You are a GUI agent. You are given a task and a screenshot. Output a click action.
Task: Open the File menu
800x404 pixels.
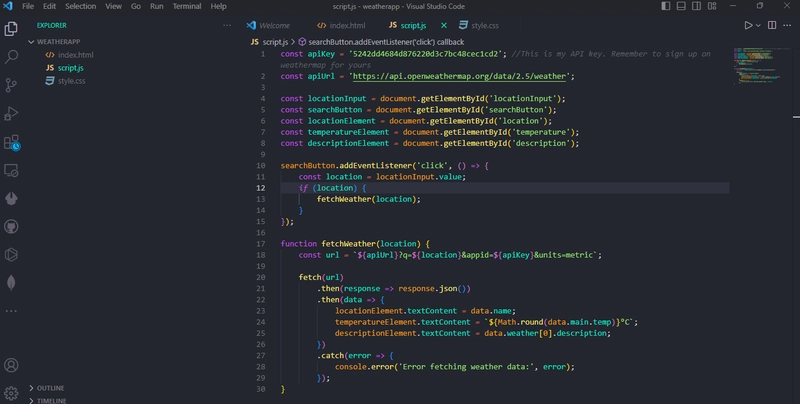[x=28, y=6]
